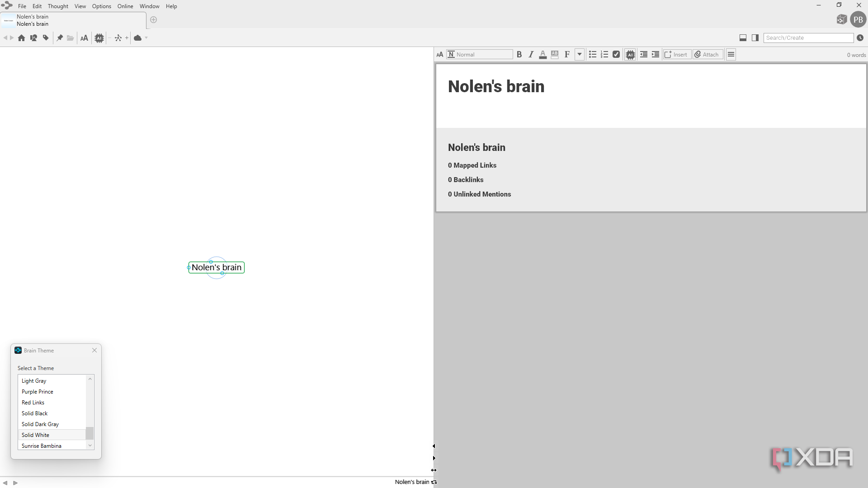This screenshot has width=868, height=488.
Task: Open the thought types icon
Action: pyautogui.click(x=33, y=38)
